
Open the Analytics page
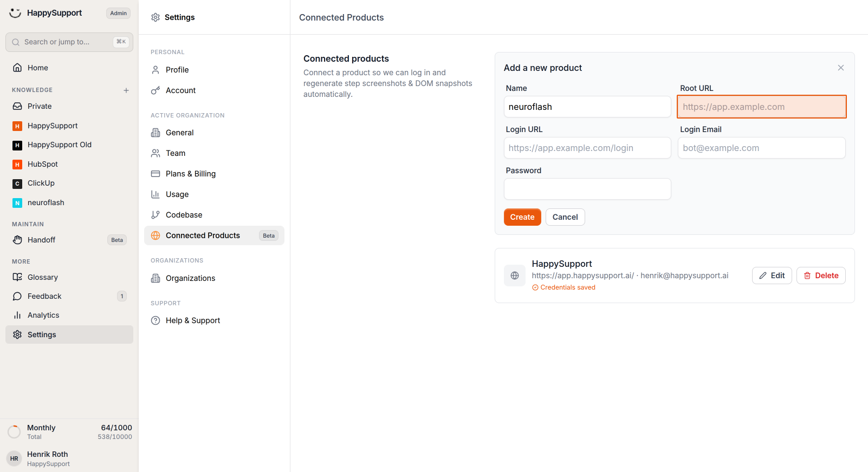point(69,315)
